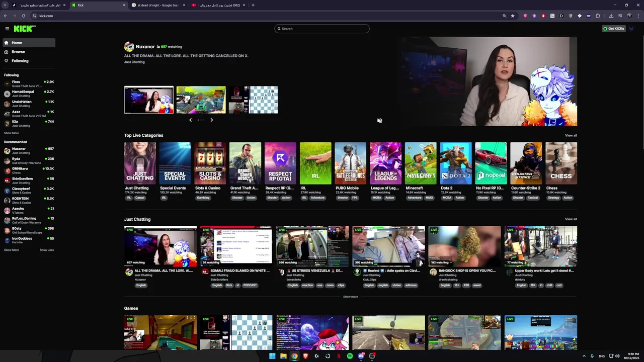Screen dimensions: 644x362
Task: View all Just Chatting streams
Action: [571, 219]
